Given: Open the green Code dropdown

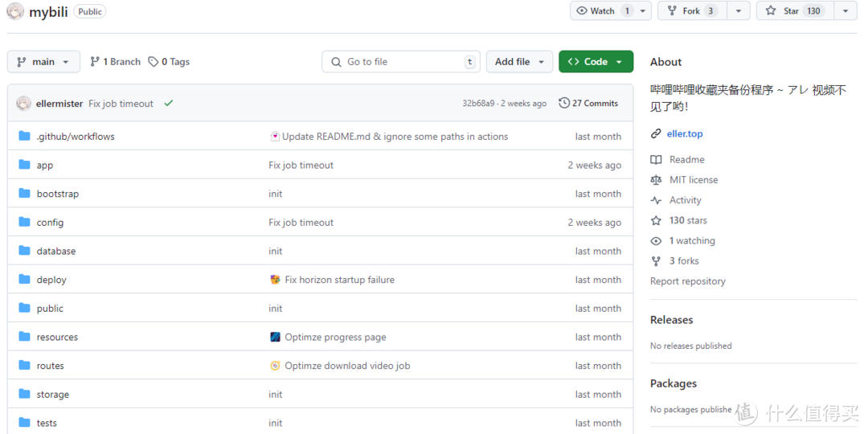Looking at the screenshot, I should click(x=596, y=62).
